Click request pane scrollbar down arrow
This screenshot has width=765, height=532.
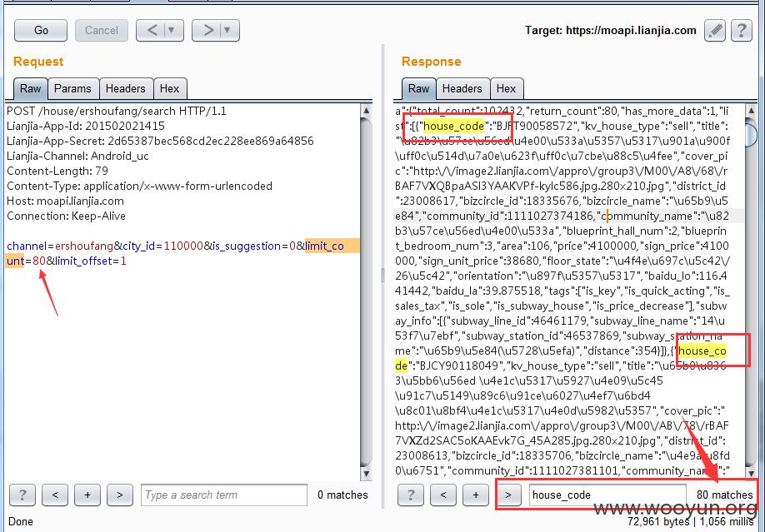pyautogui.click(x=367, y=473)
